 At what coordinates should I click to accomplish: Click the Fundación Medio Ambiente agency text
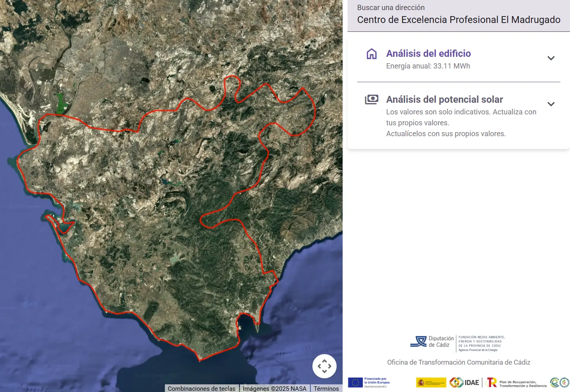pos(481,343)
